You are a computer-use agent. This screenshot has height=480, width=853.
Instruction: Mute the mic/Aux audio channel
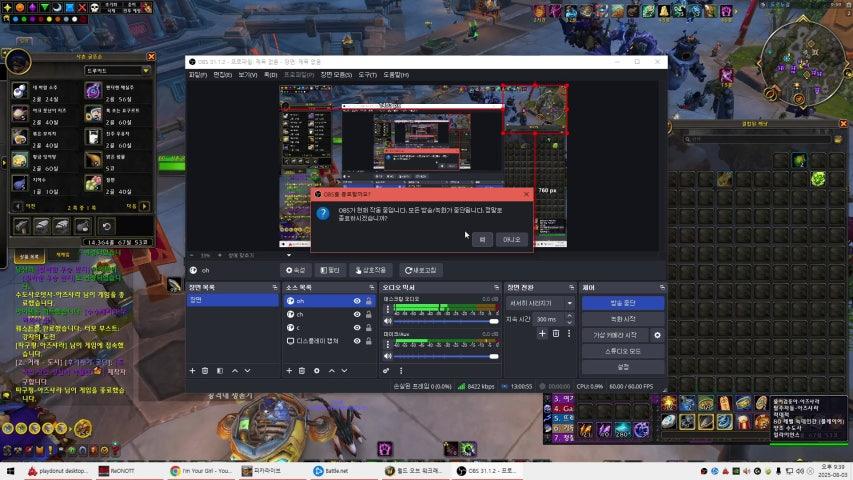(x=388, y=356)
